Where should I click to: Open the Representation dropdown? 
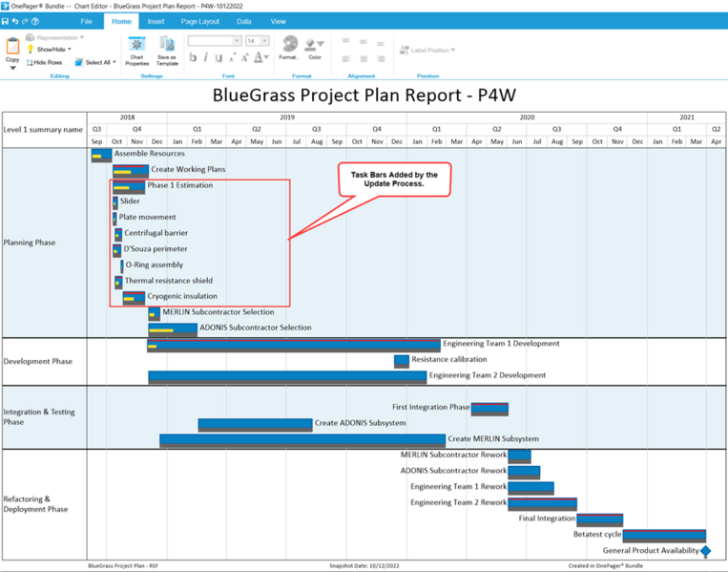point(54,37)
